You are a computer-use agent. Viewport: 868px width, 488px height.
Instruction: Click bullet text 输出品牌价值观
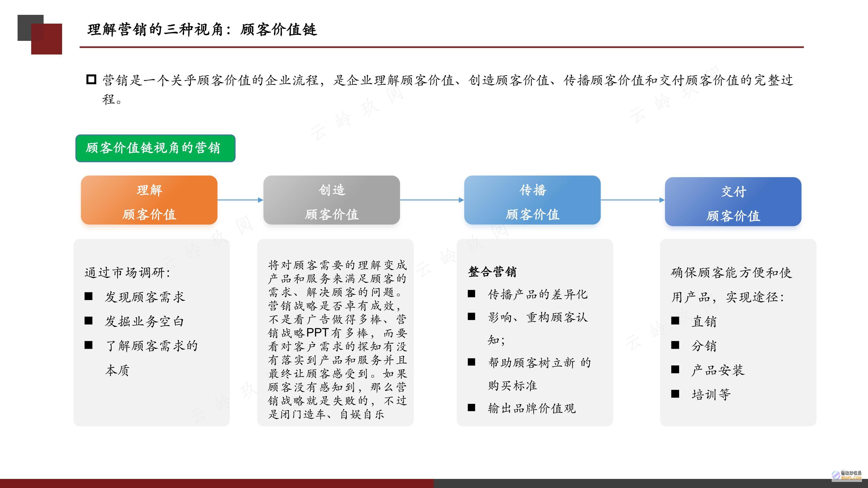point(532,408)
